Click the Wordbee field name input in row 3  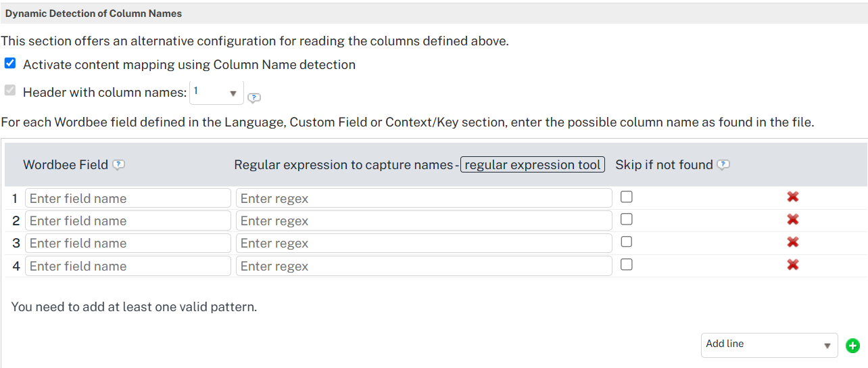[x=128, y=243]
